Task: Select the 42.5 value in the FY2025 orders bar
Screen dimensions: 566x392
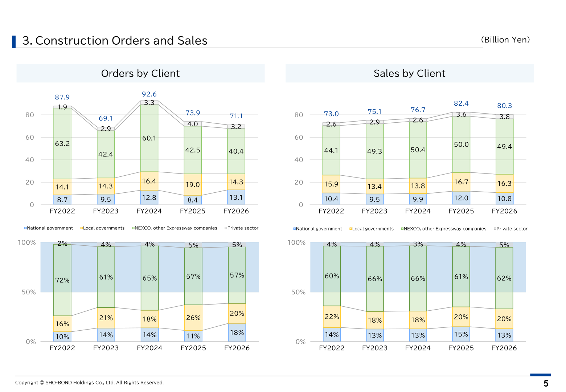Action: tap(193, 150)
